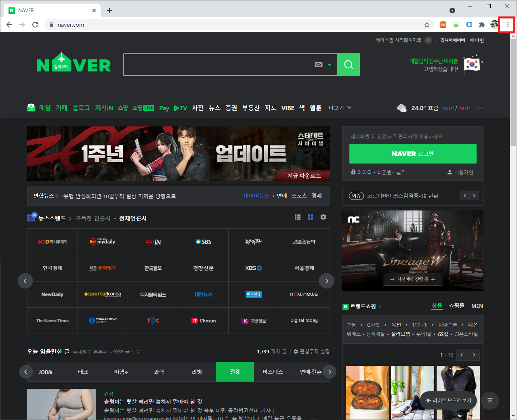Open newsstand settings gear
This screenshot has height=420, width=517.
pyautogui.click(x=323, y=217)
